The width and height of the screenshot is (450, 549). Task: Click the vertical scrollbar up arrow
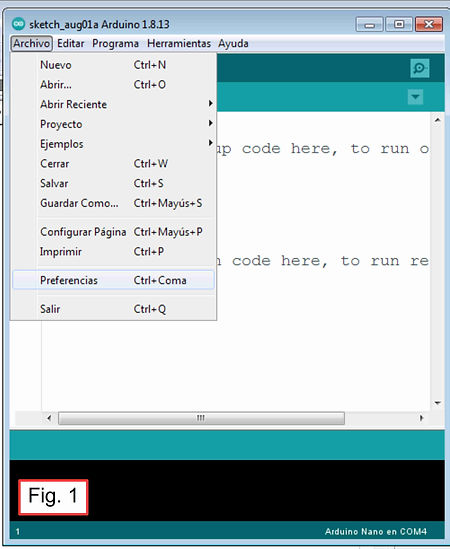click(x=437, y=120)
